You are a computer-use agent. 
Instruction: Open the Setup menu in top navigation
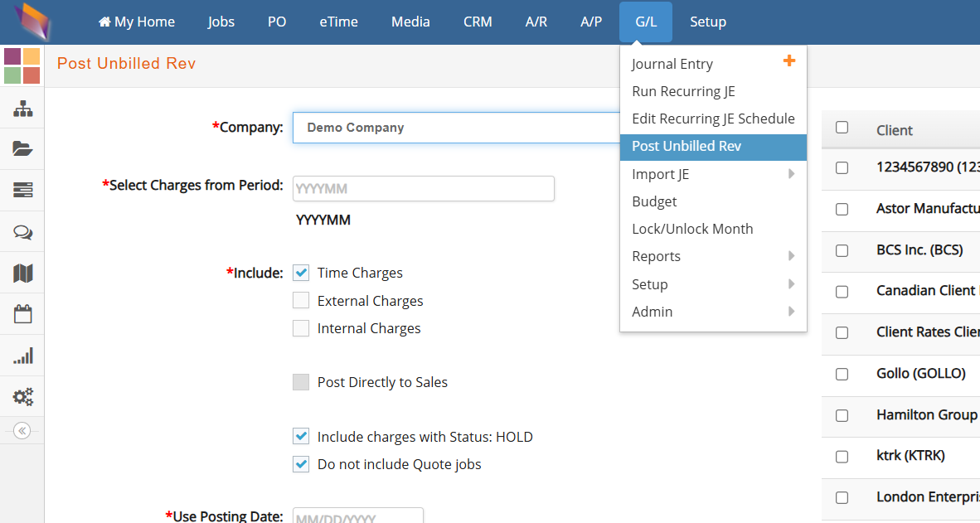point(708,22)
